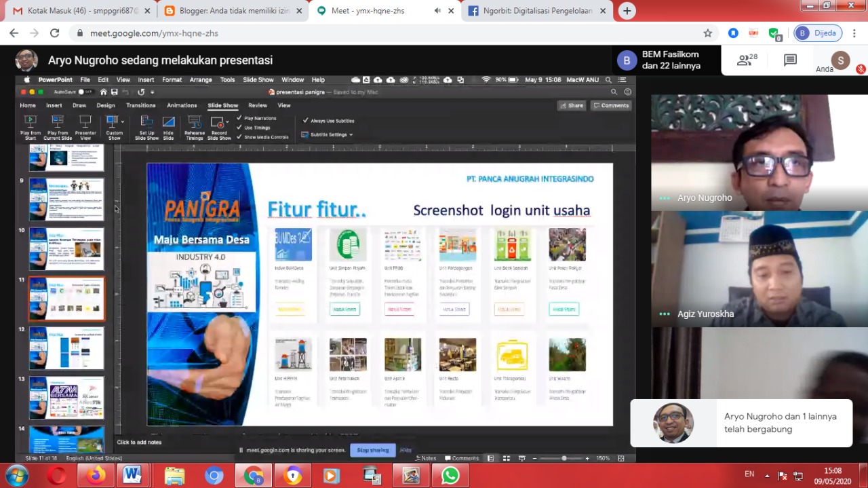Uncheck Show Media Controls

click(x=239, y=137)
